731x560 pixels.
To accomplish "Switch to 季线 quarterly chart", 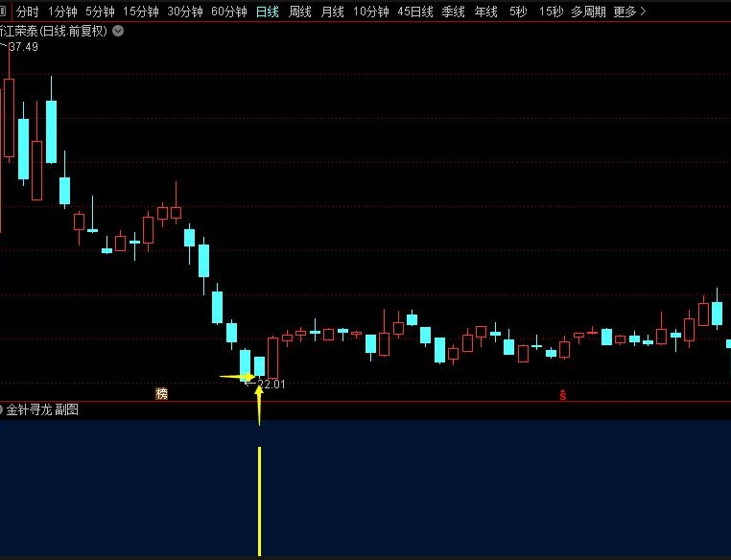I will point(453,12).
